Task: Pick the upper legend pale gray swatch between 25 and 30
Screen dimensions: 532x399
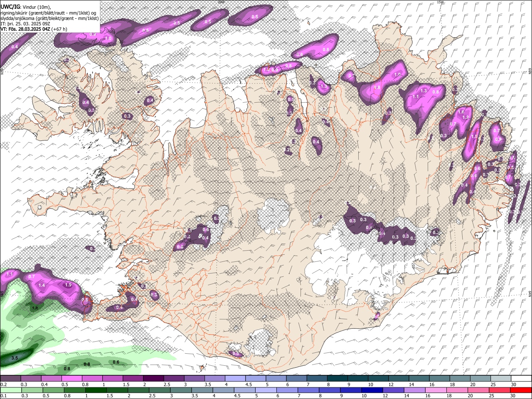Action: coord(501,379)
